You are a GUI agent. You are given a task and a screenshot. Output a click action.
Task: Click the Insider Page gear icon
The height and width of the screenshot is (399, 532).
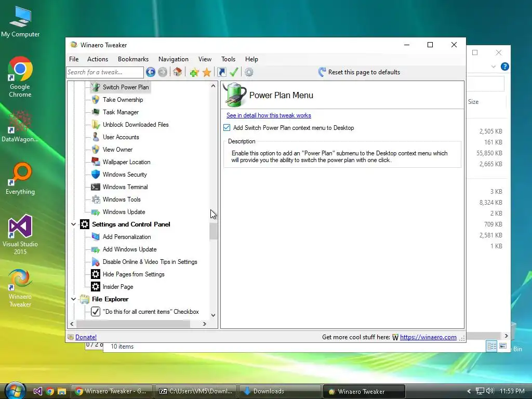tap(96, 287)
